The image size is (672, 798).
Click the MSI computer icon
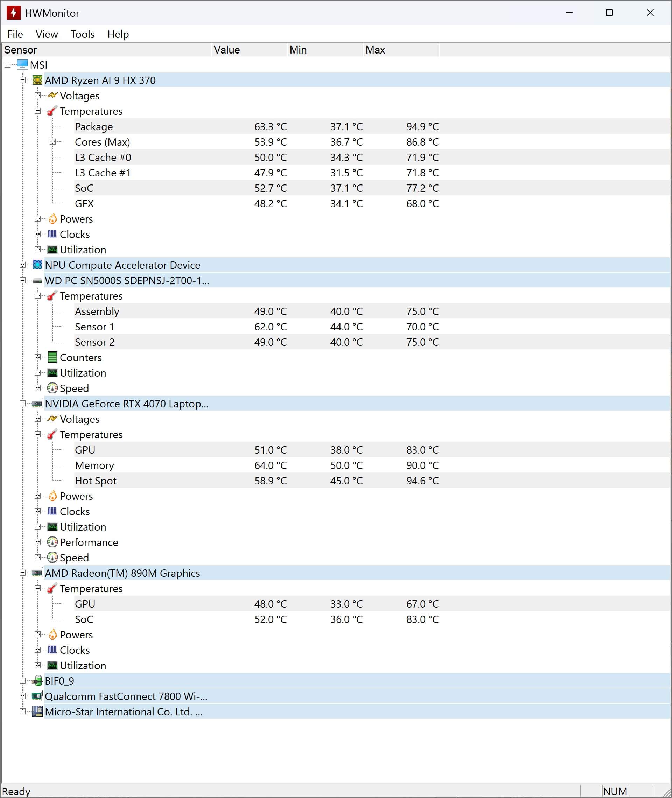point(22,64)
